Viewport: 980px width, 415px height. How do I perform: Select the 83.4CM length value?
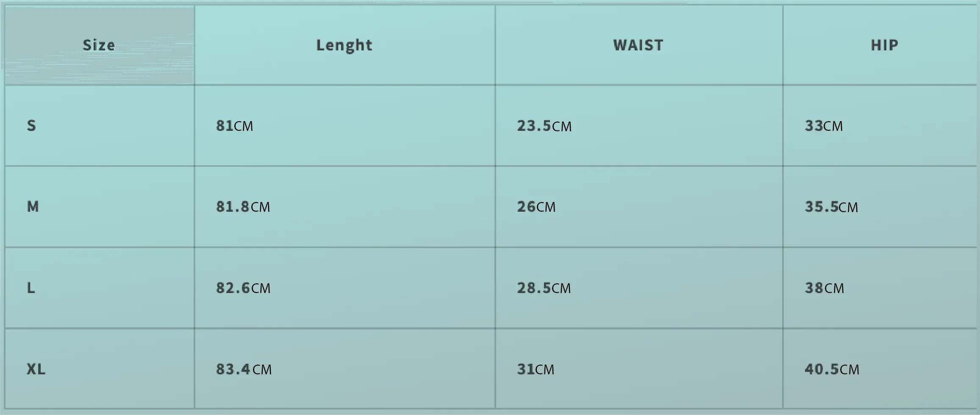[244, 369]
